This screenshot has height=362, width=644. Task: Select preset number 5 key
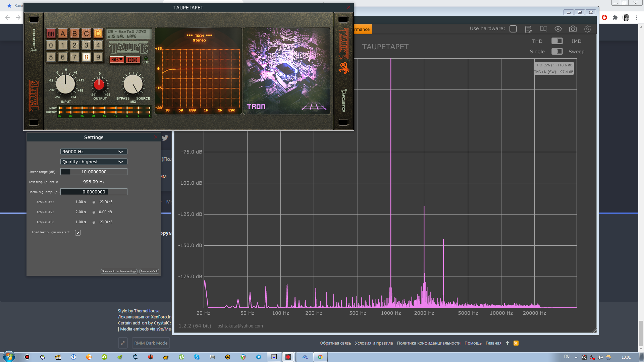[51, 57]
